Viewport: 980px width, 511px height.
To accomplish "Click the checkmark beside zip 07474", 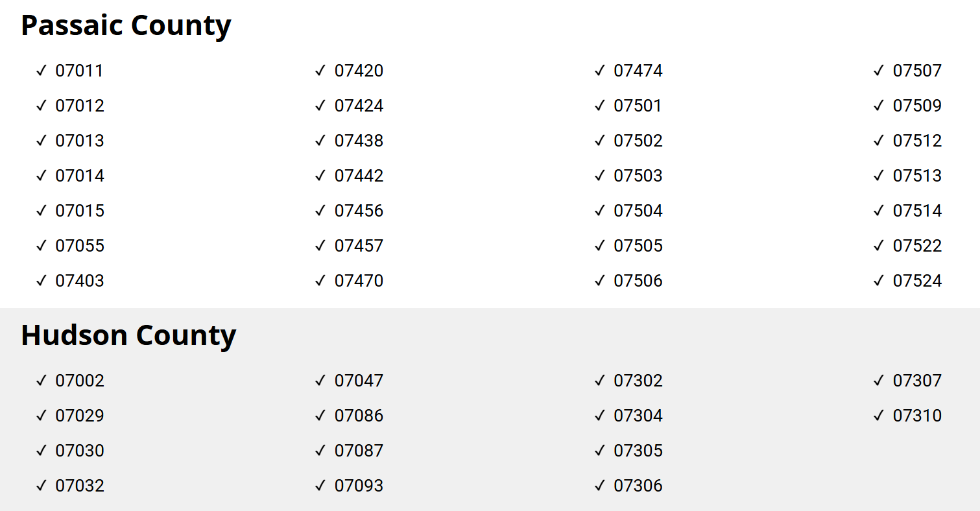I will coord(599,71).
